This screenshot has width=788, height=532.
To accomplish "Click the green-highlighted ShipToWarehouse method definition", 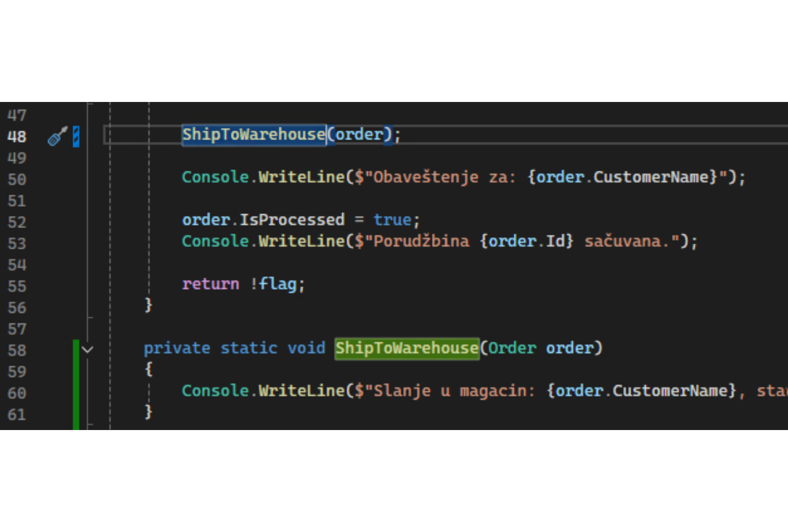I will 406,348.
